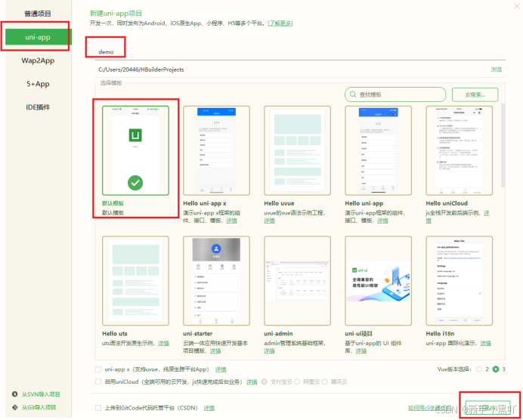Viewport: 523px width, 420px height.
Task: Switch to the 普通项目 tab
Action: [37, 14]
